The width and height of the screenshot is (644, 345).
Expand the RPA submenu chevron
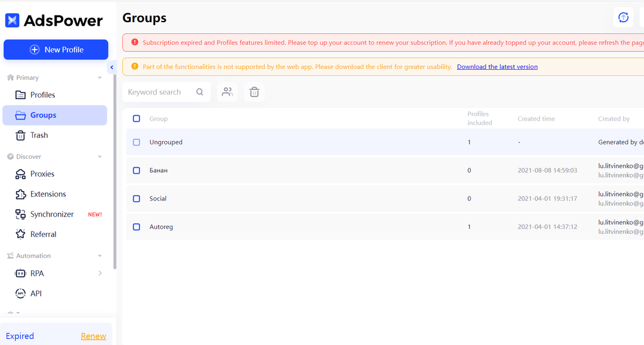pyautogui.click(x=100, y=273)
